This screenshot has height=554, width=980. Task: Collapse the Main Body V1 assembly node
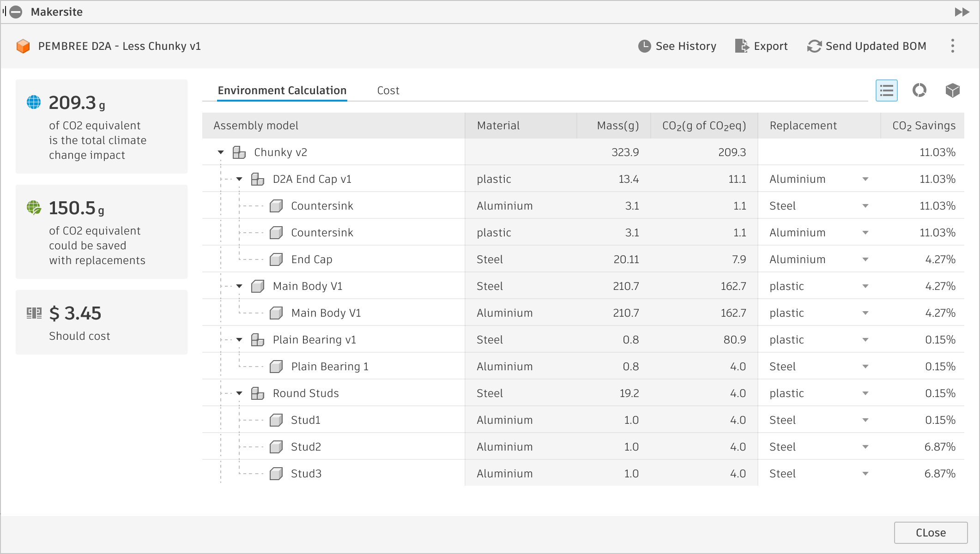tap(239, 286)
